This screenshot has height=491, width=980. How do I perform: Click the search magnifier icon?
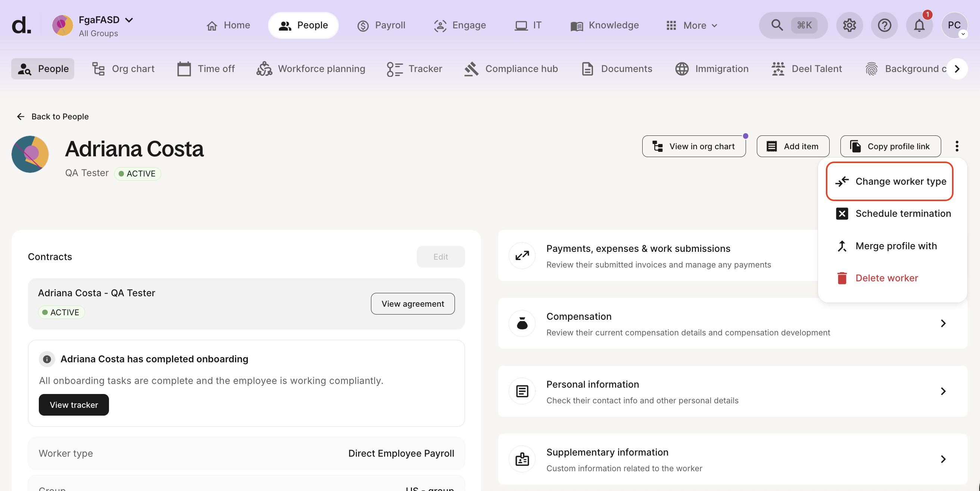click(777, 25)
